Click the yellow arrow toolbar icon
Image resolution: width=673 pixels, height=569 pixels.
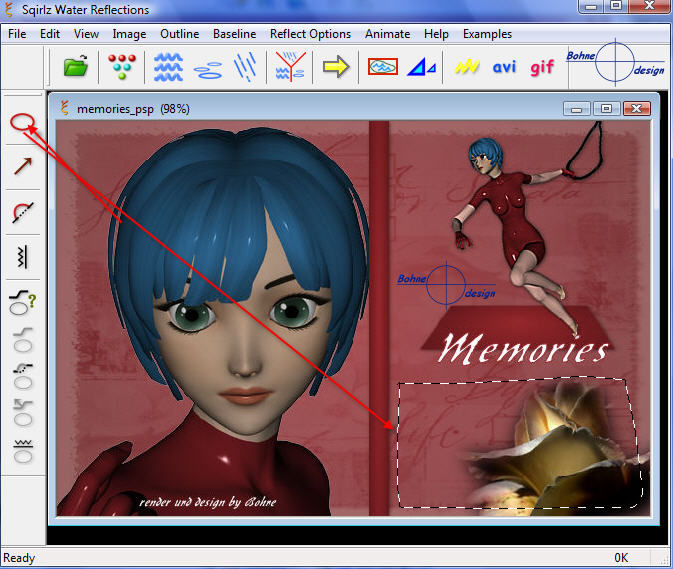pos(336,67)
